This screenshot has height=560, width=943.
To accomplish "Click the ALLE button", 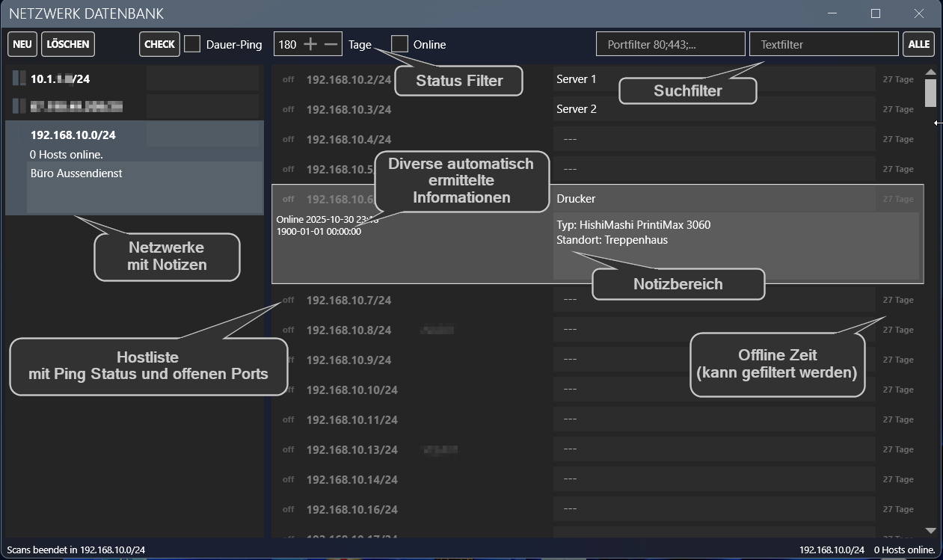I will coord(918,44).
